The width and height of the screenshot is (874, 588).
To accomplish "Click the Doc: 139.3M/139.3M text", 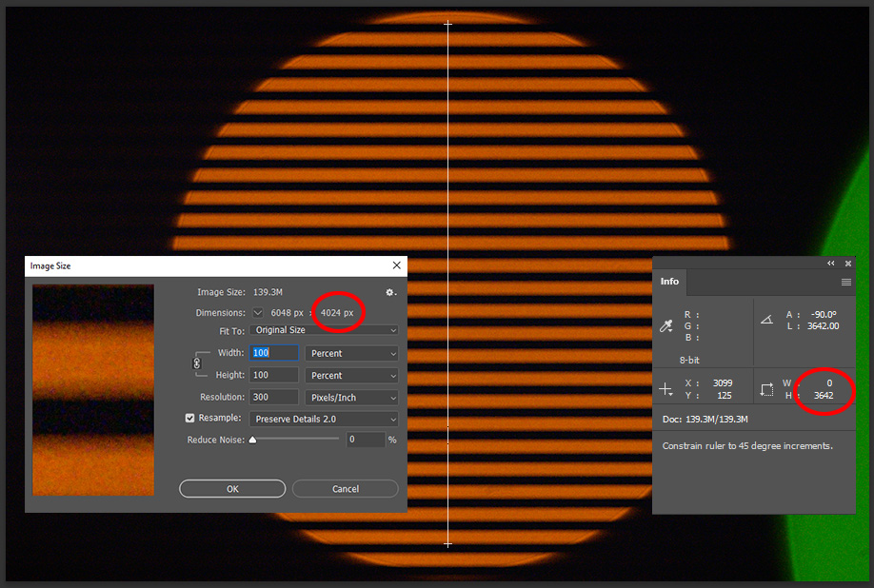I will point(705,420).
